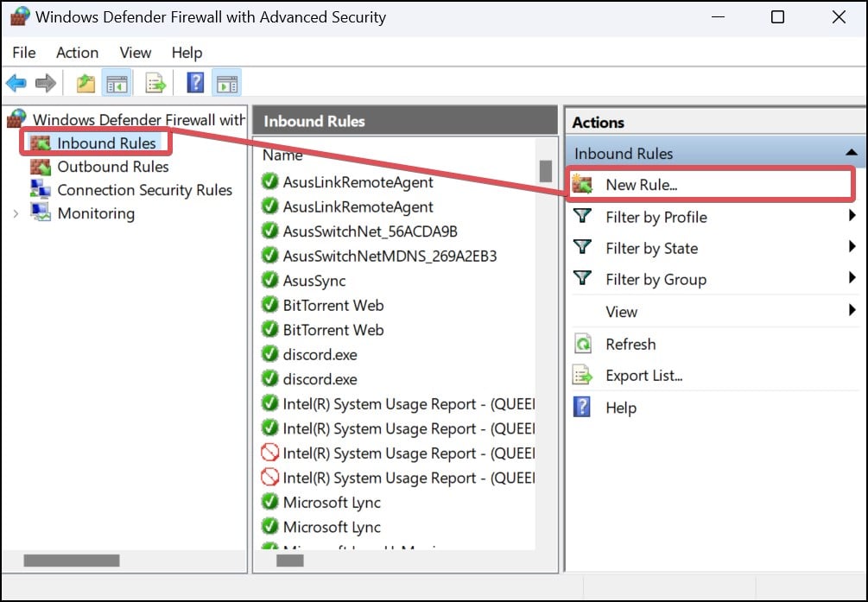The width and height of the screenshot is (868, 602).
Task: Open the Help menu in menu bar
Action: [187, 53]
